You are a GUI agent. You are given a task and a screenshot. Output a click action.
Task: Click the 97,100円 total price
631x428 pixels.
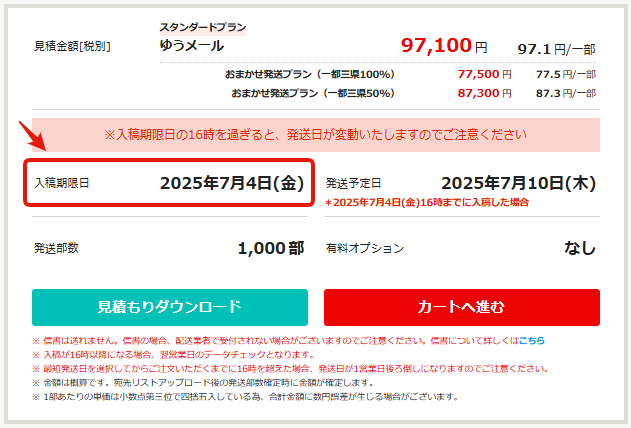click(x=444, y=45)
